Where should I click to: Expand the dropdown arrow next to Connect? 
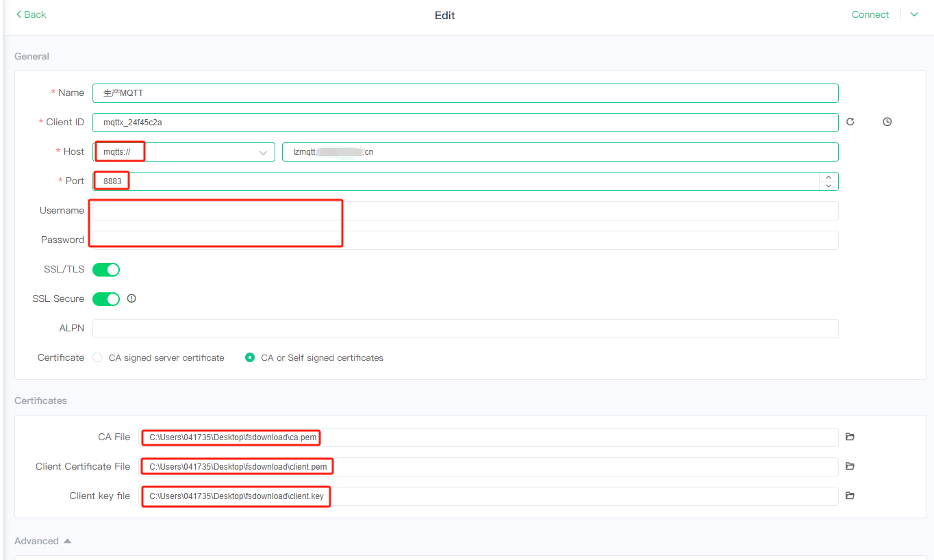914,14
